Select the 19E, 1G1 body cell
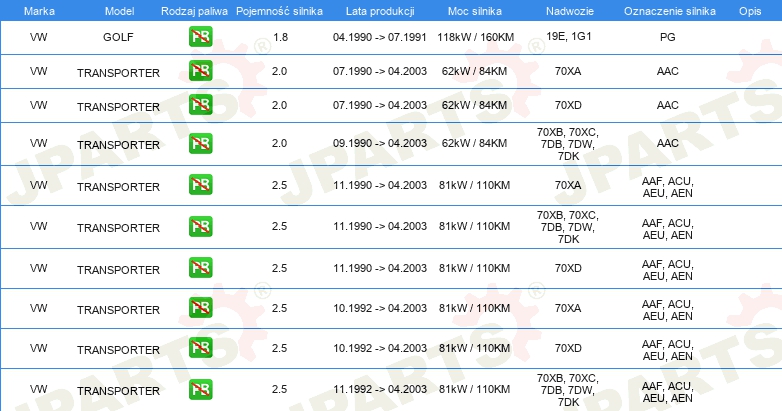 (569, 36)
